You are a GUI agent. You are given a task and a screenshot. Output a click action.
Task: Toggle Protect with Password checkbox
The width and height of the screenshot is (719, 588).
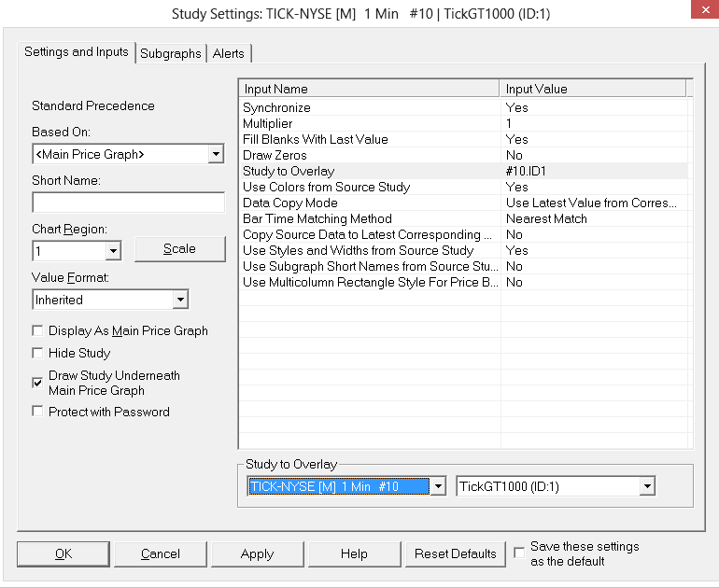[38, 412]
